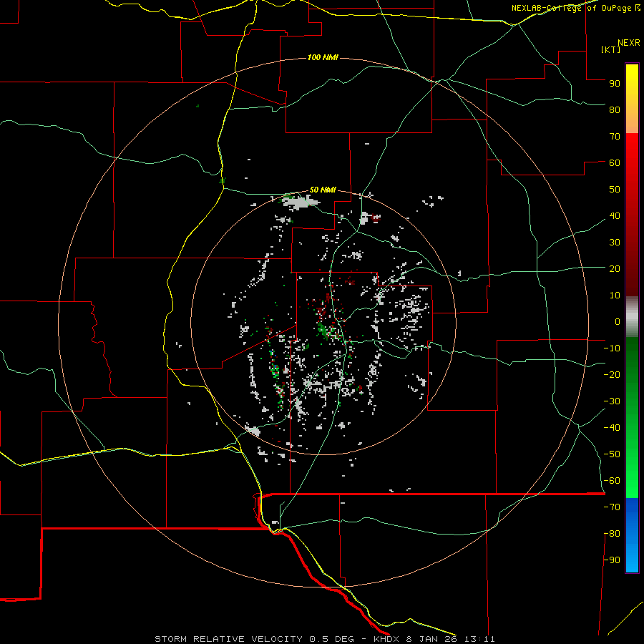Screen dimensions: 644x644
Task: Click the -30 value on velocity scale
Action: click(x=612, y=401)
